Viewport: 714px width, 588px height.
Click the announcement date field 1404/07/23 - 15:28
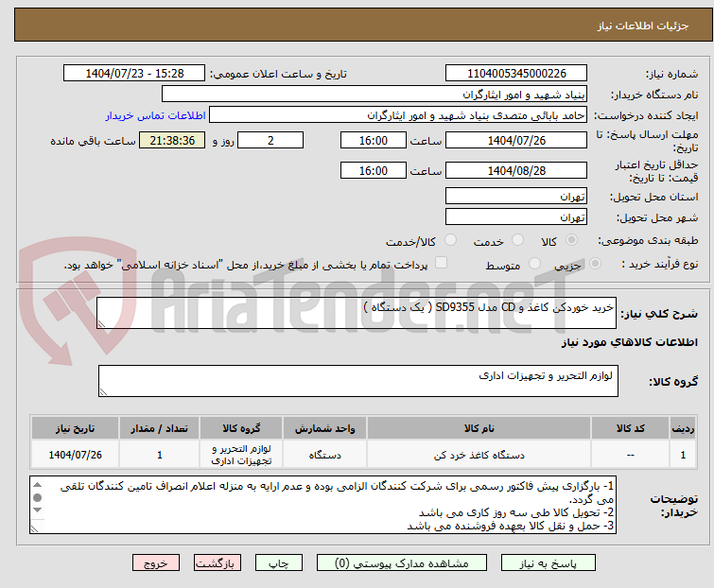tap(134, 74)
